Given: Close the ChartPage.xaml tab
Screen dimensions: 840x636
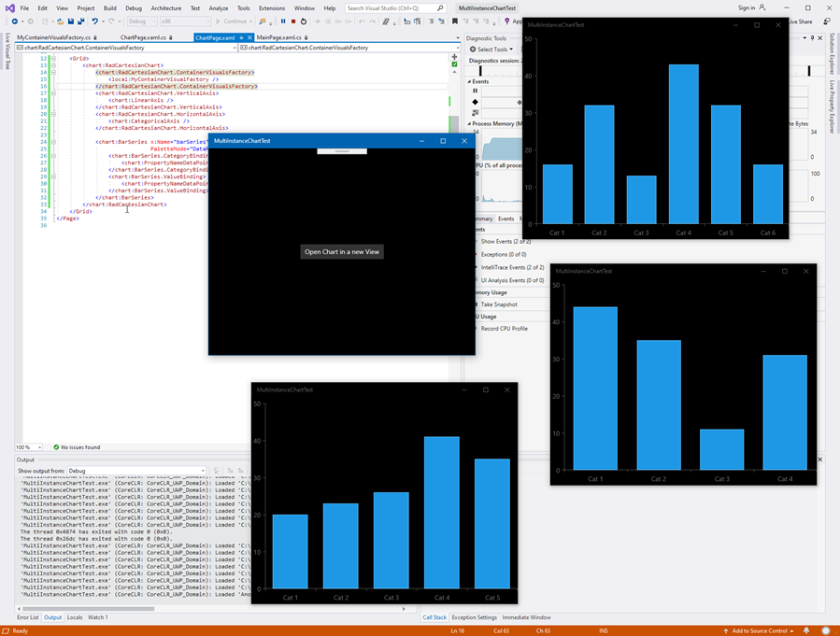Looking at the screenshot, I should (x=249, y=38).
